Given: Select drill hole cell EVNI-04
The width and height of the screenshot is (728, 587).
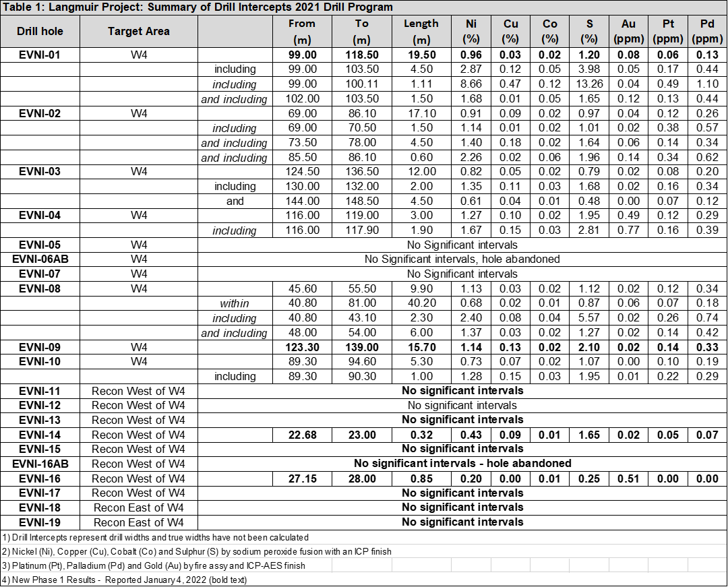Looking at the screenshot, I should pos(40,215).
